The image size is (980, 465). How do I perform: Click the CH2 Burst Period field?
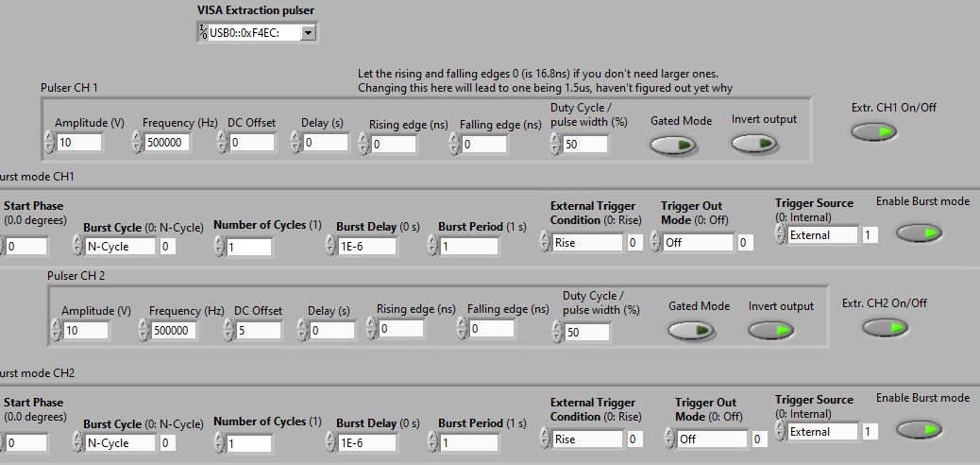point(469,442)
